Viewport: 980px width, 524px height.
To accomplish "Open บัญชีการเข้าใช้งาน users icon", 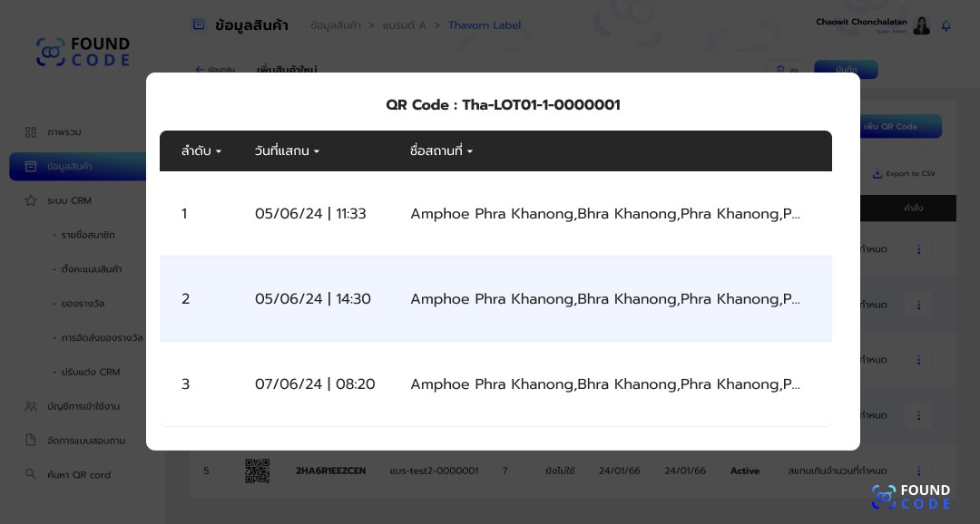I will [30, 406].
